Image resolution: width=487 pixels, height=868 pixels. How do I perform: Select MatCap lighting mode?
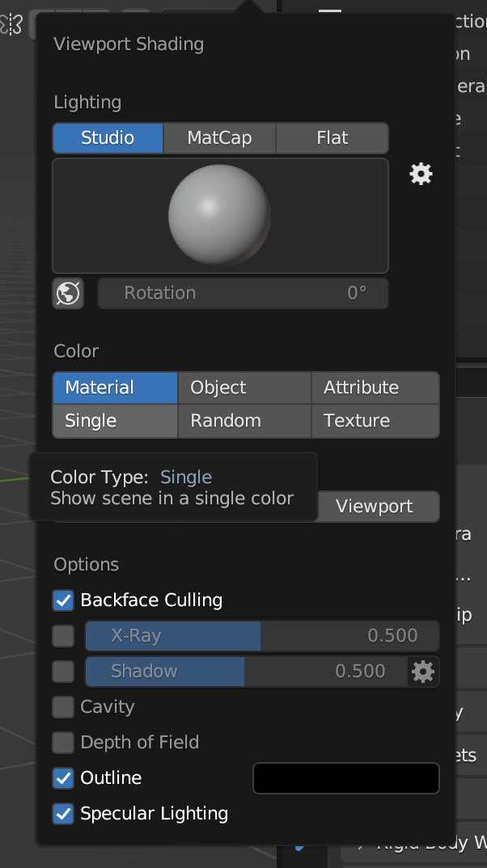click(x=219, y=138)
